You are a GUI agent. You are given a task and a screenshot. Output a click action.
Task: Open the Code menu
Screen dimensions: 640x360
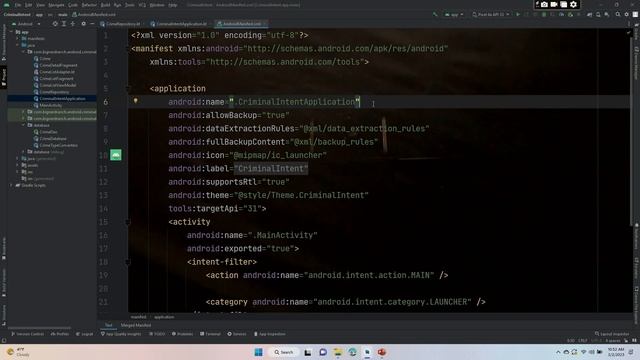tap(73, 5)
